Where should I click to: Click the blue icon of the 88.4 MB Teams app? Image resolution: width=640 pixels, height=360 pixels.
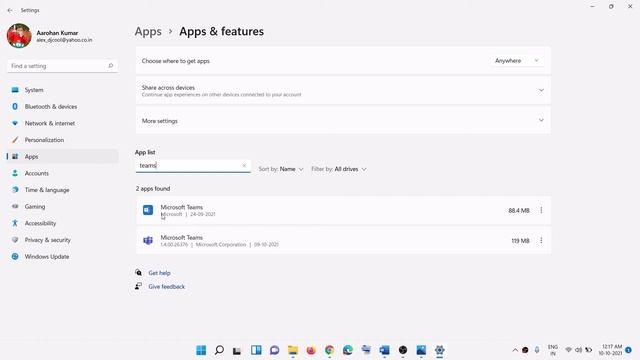(x=148, y=210)
